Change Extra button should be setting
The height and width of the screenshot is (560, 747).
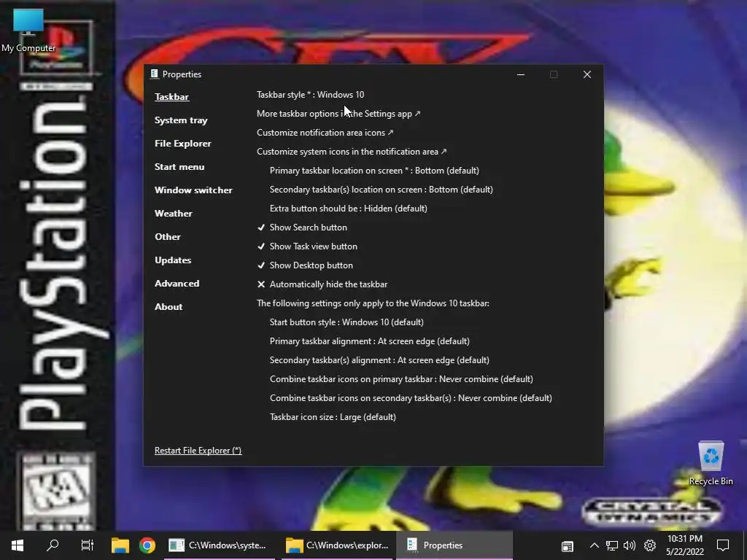click(348, 209)
